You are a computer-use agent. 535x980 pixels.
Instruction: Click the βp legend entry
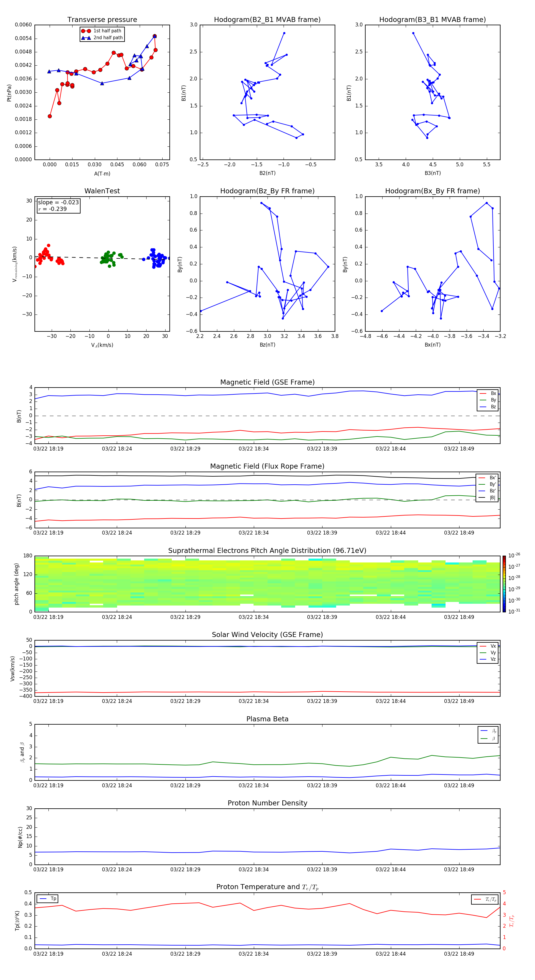point(489,731)
